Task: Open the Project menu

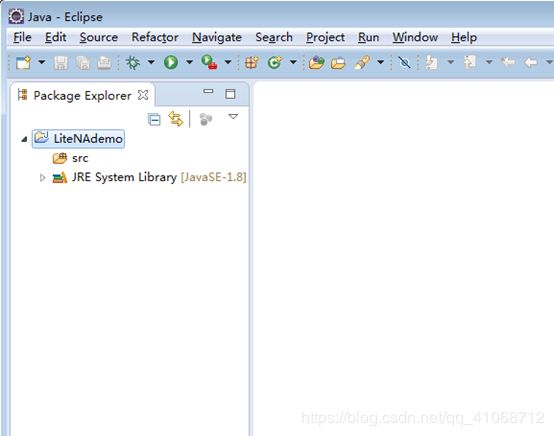Action: [325, 37]
